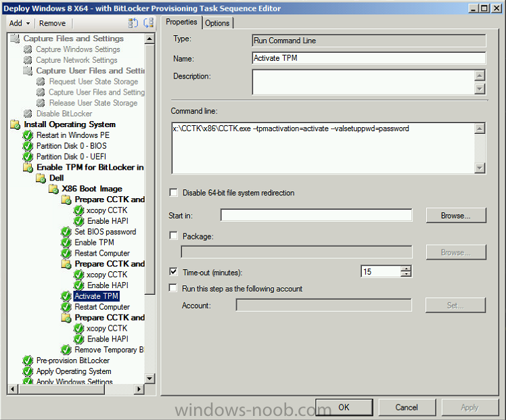Viewport: 506px width, 420px height.
Task: Click the move step up toolbar icon
Action: tap(133, 23)
